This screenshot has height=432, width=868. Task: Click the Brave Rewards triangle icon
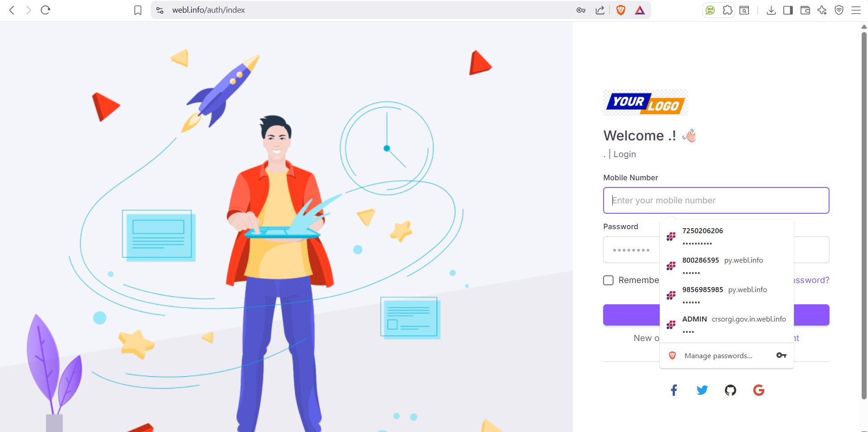(x=639, y=10)
